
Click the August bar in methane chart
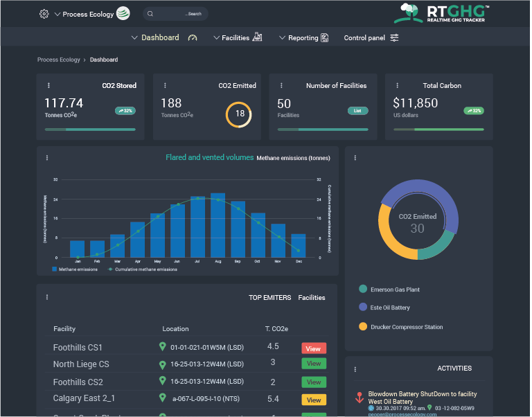[218, 225]
